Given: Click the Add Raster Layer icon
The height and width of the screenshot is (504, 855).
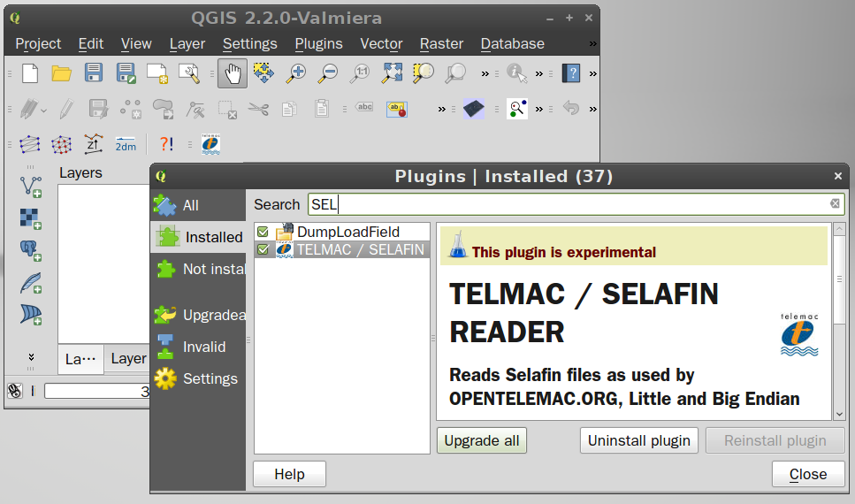Looking at the screenshot, I should (x=31, y=218).
